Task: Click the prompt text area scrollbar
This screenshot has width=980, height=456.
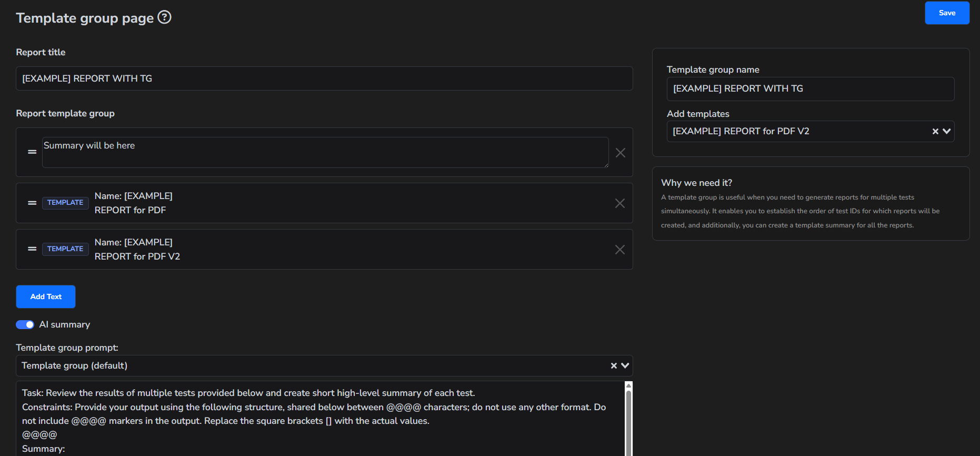Action: pos(628,421)
